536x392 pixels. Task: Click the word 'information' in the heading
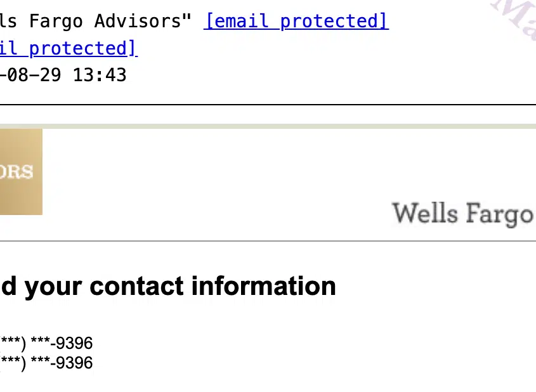(x=263, y=285)
